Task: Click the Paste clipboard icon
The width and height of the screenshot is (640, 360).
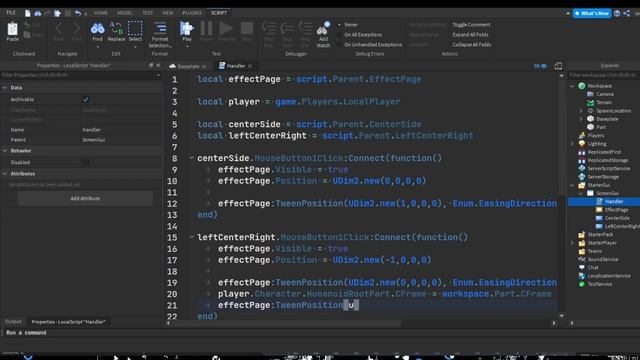Action: click(x=13, y=29)
